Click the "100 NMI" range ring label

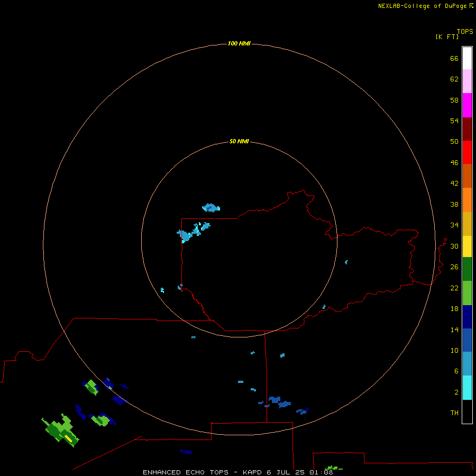click(239, 44)
